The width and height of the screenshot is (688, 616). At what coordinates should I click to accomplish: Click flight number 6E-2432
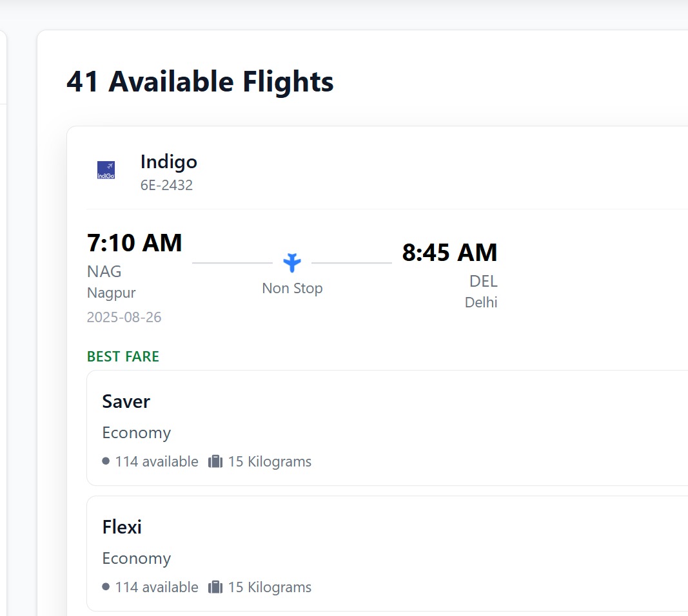(x=166, y=186)
